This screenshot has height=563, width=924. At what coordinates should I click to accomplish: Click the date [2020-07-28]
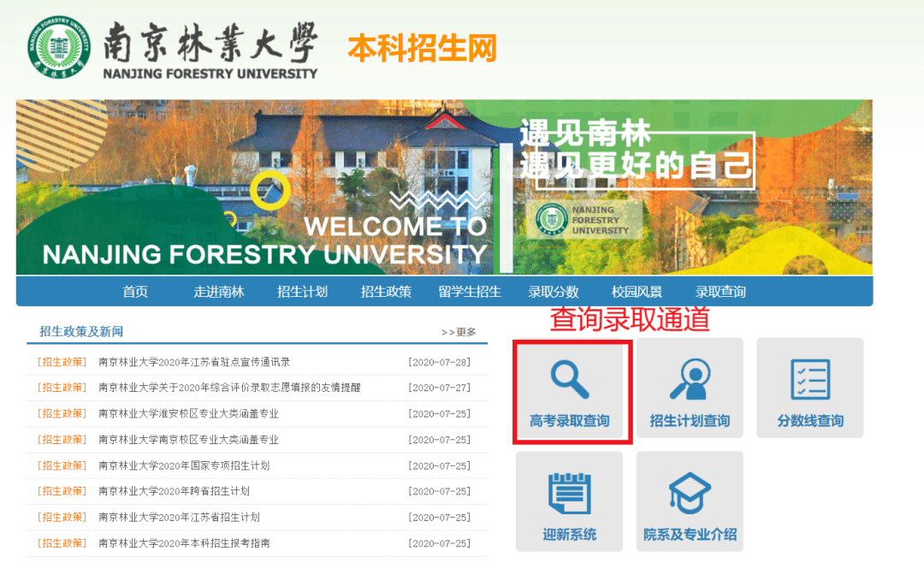tap(440, 362)
